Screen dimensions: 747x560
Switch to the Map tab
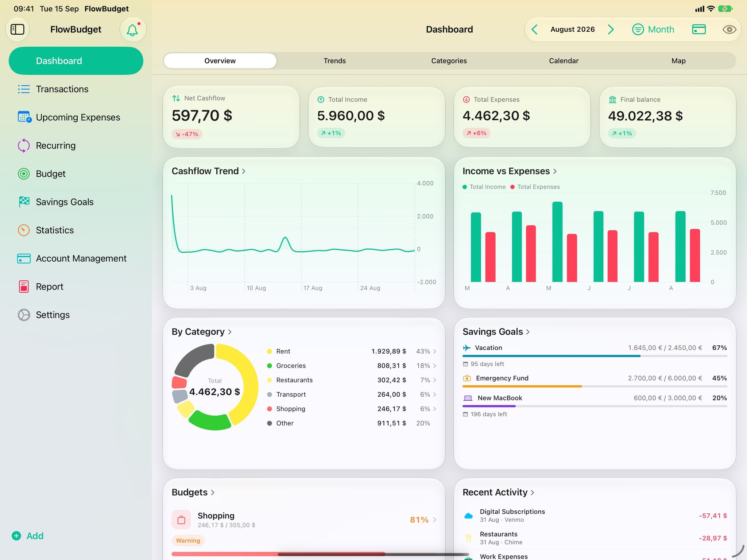[x=678, y=61]
